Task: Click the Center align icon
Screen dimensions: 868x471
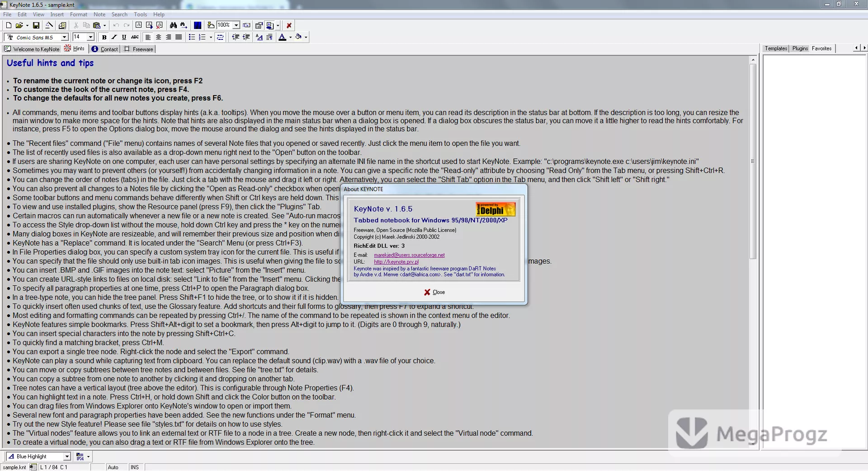Action: (158, 37)
